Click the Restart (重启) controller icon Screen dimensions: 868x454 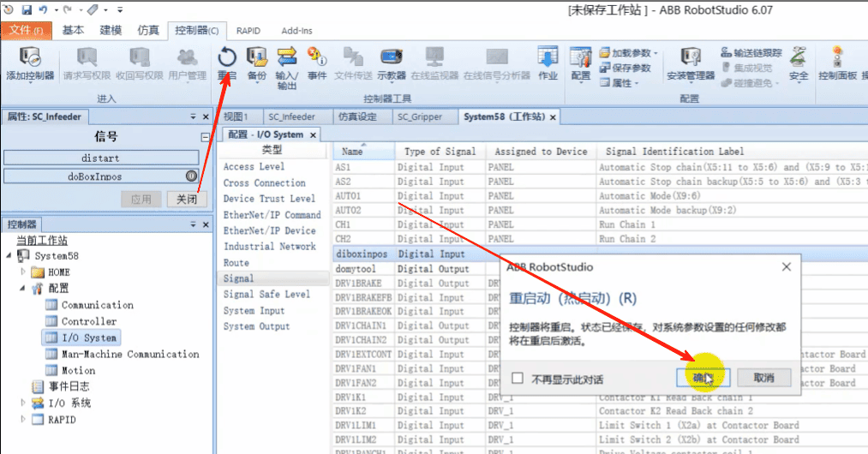(226, 63)
